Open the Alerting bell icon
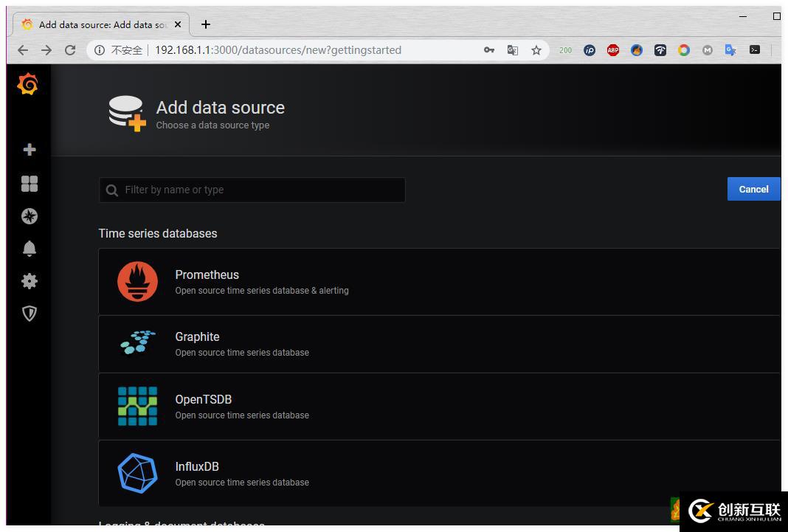Screen dimensions: 788x532 coord(30,249)
